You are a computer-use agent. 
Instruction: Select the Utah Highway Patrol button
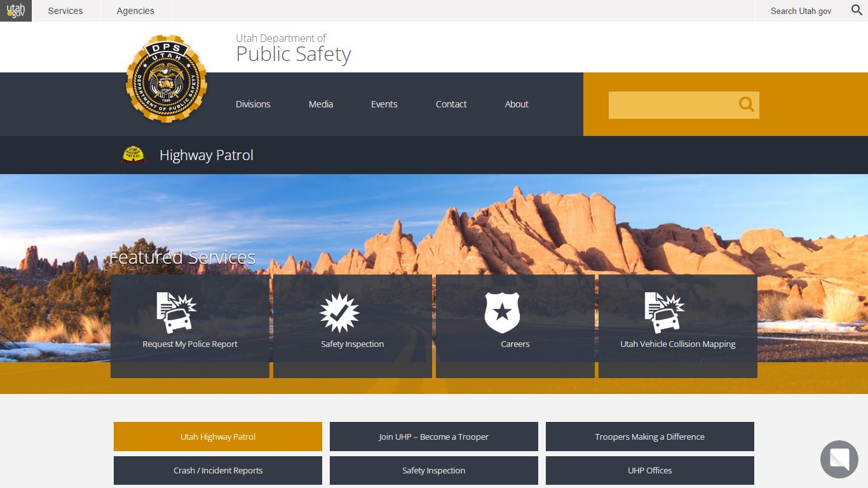[218, 437]
